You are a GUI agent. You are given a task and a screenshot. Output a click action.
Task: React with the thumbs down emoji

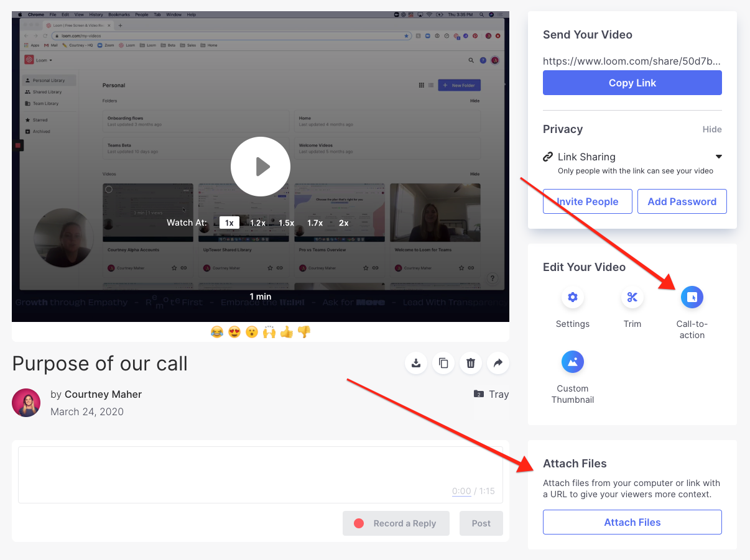point(304,332)
